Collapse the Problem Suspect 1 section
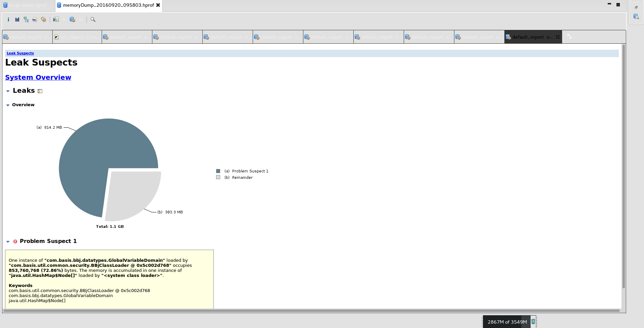This screenshot has width=644, height=328. 8,242
